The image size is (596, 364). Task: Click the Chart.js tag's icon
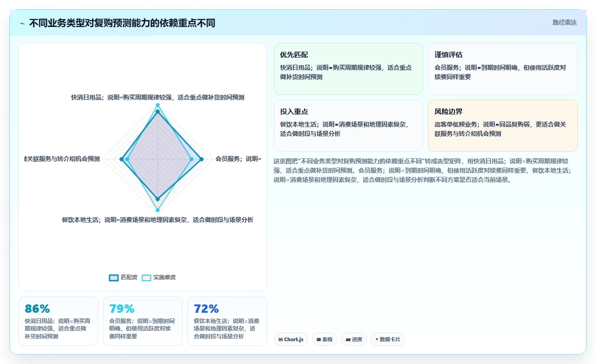pos(280,339)
